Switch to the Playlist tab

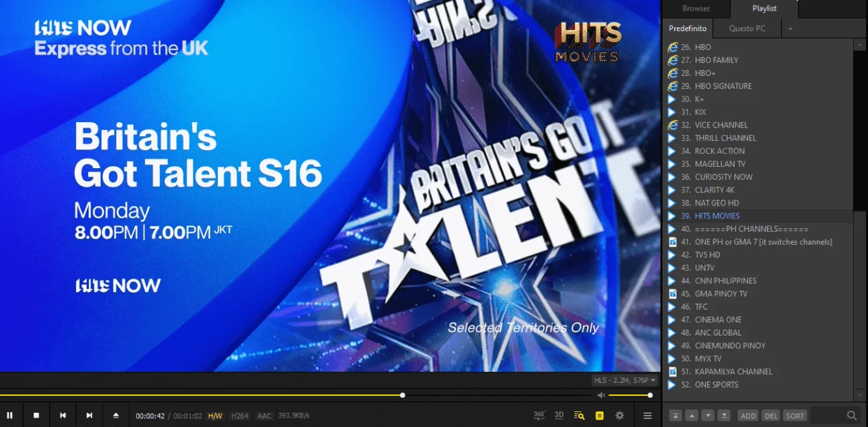[x=764, y=9]
